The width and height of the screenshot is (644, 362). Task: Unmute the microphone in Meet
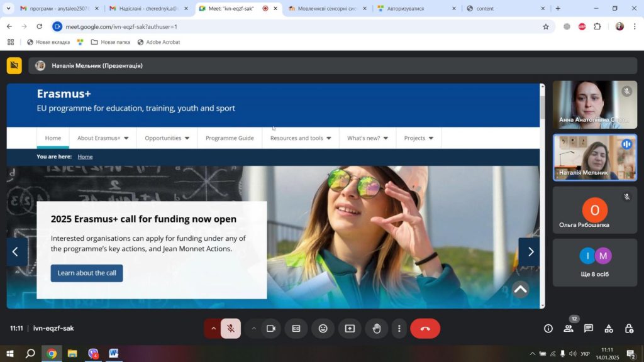click(231, 328)
